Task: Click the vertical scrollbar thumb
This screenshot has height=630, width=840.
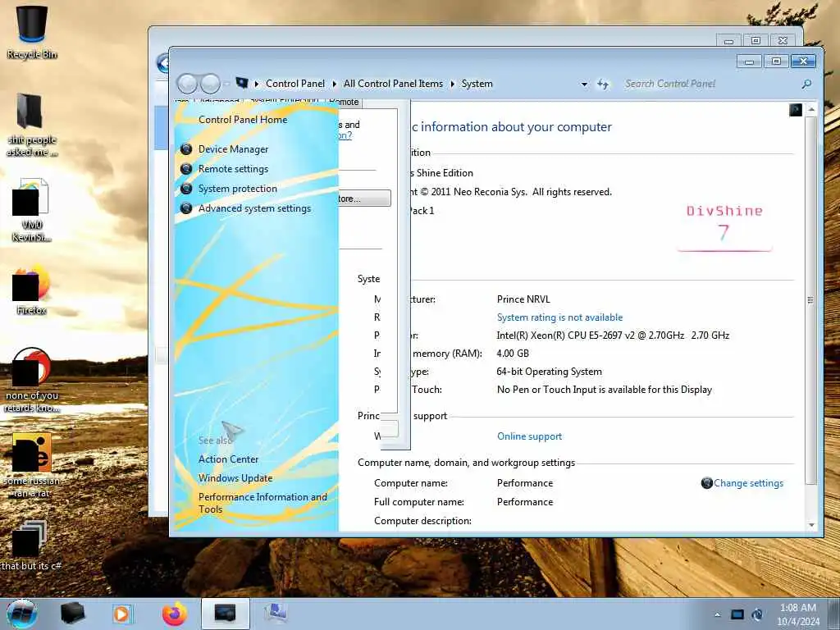Action: pos(811,300)
